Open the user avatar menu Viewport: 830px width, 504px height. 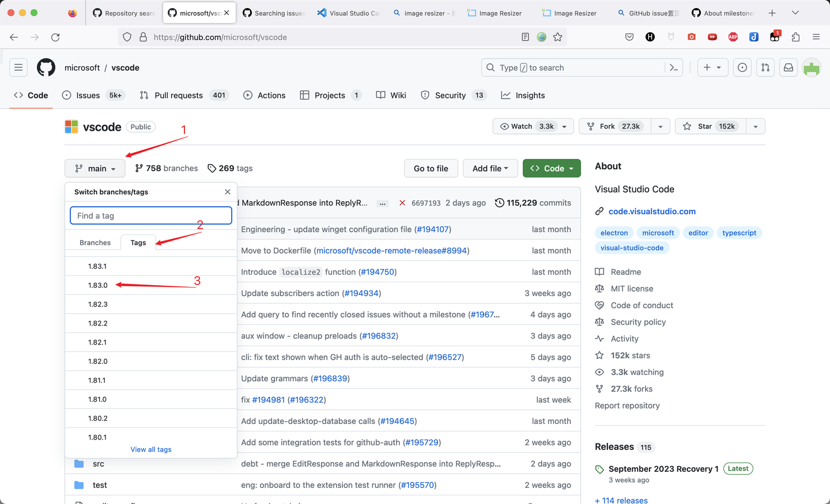click(x=812, y=67)
